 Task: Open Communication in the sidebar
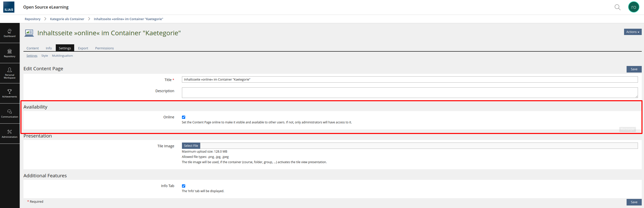point(10,114)
